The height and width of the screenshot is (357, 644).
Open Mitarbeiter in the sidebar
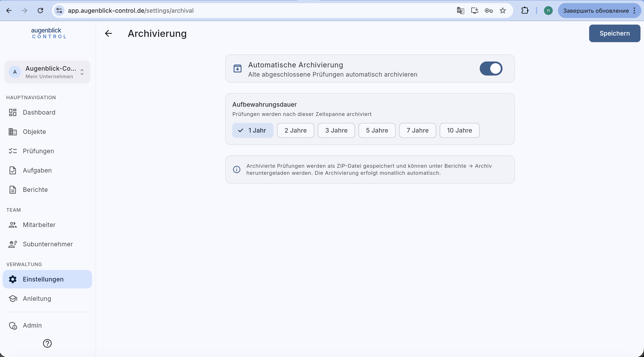(x=47, y=225)
